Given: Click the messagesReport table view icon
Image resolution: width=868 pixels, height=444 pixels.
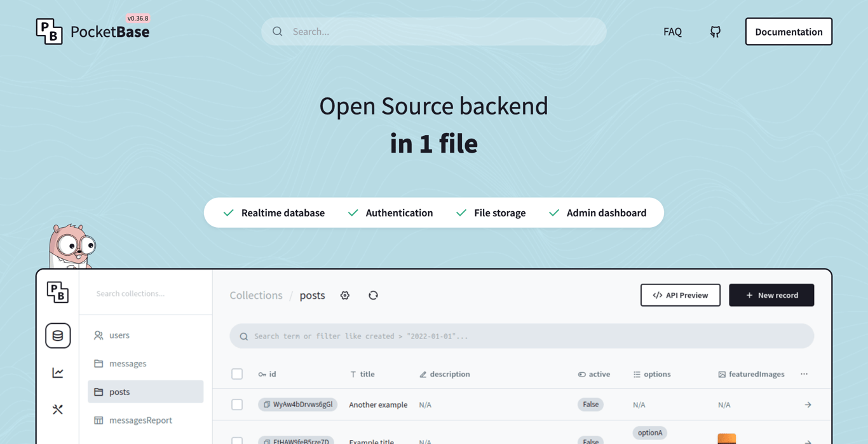Looking at the screenshot, I should [x=98, y=420].
